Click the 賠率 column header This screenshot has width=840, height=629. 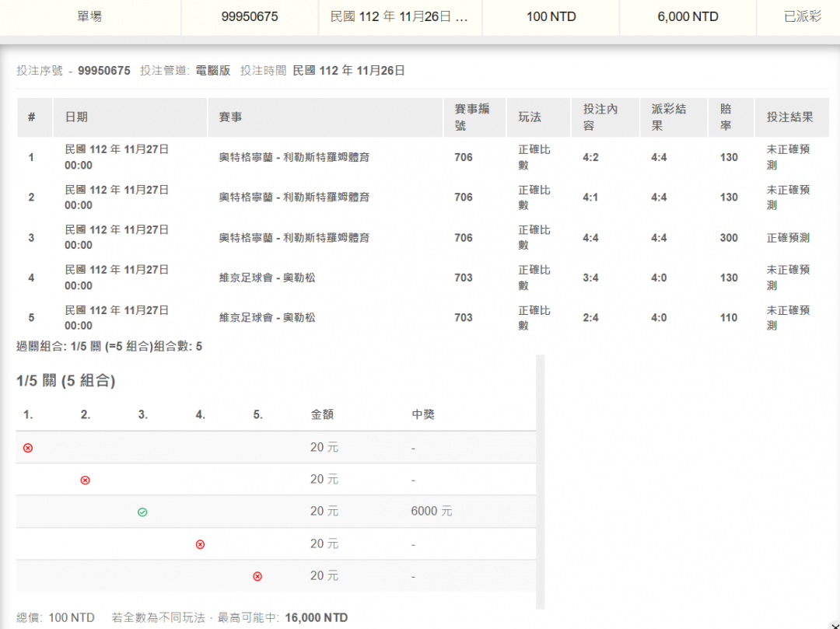click(x=726, y=117)
